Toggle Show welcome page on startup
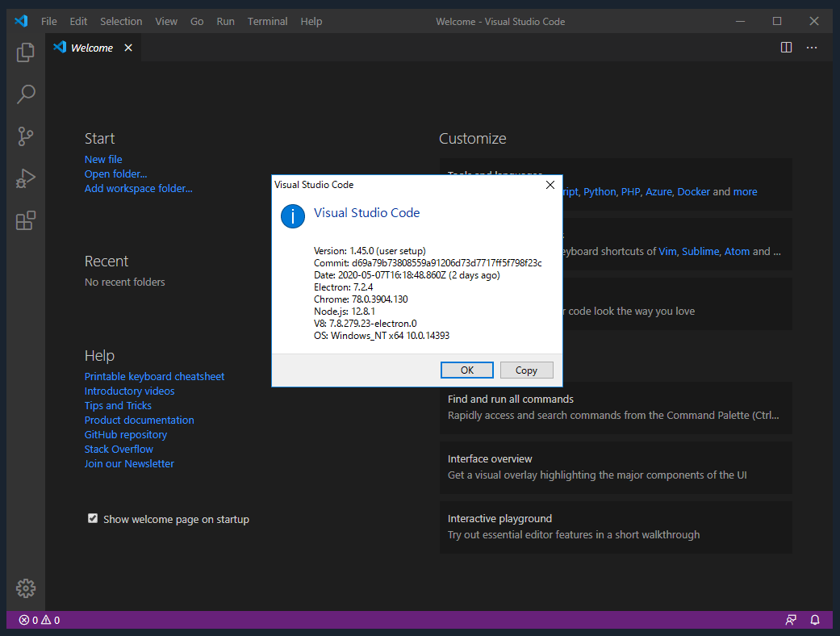This screenshot has height=636, width=840. [x=93, y=518]
